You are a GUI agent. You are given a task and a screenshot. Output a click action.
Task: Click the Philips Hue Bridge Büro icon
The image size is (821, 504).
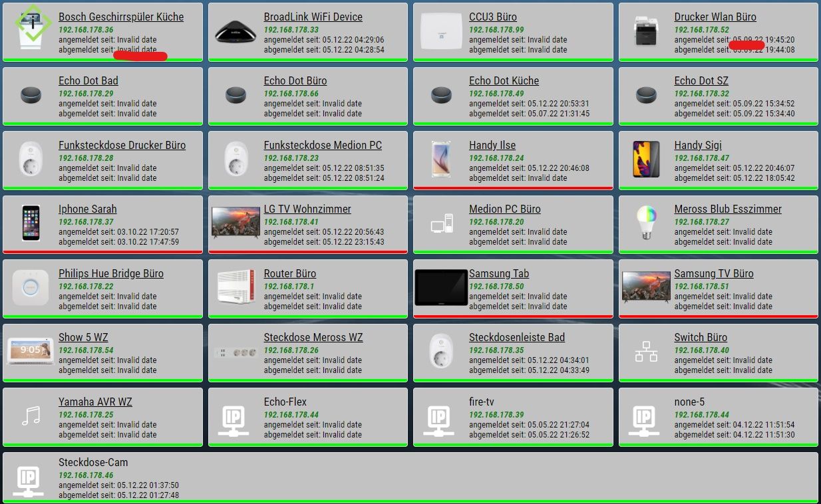point(31,288)
